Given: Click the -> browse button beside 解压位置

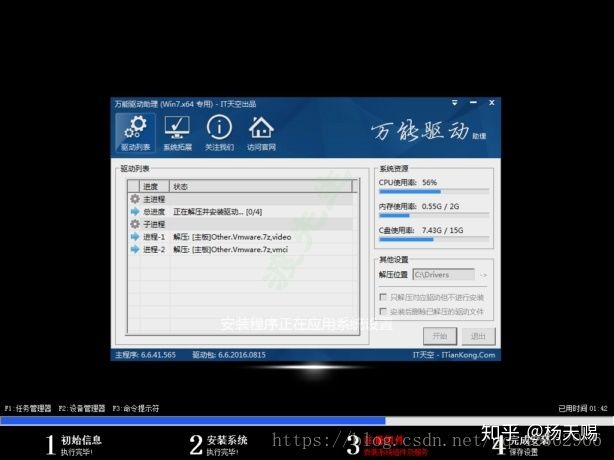Looking at the screenshot, I should 484,275.
